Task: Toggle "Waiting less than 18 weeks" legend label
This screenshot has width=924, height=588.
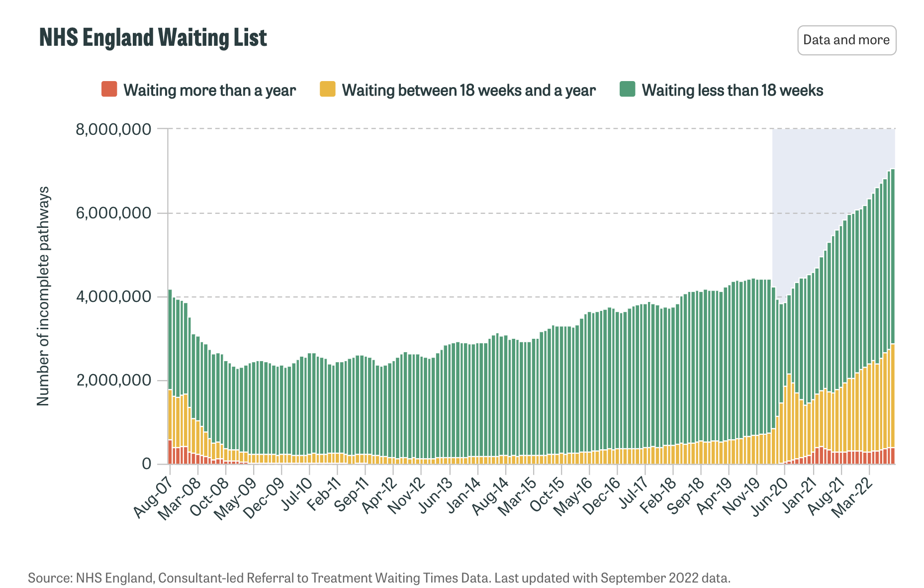Action: tap(732, 90)
